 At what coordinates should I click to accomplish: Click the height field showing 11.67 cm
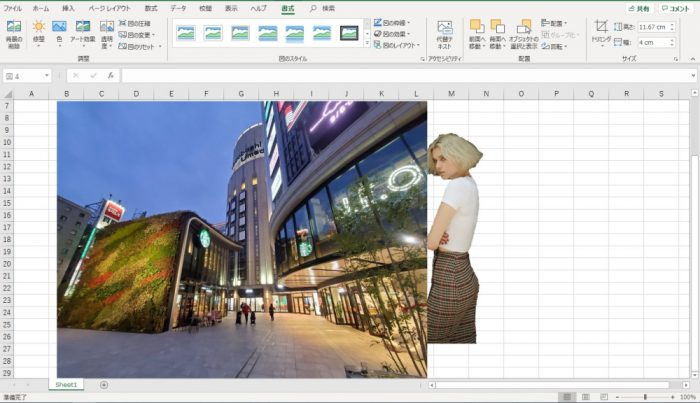(x=653, y=27)
